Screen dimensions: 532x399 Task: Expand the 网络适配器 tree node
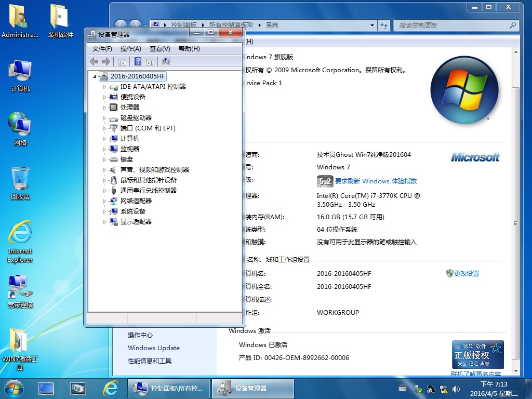(104, 201)
